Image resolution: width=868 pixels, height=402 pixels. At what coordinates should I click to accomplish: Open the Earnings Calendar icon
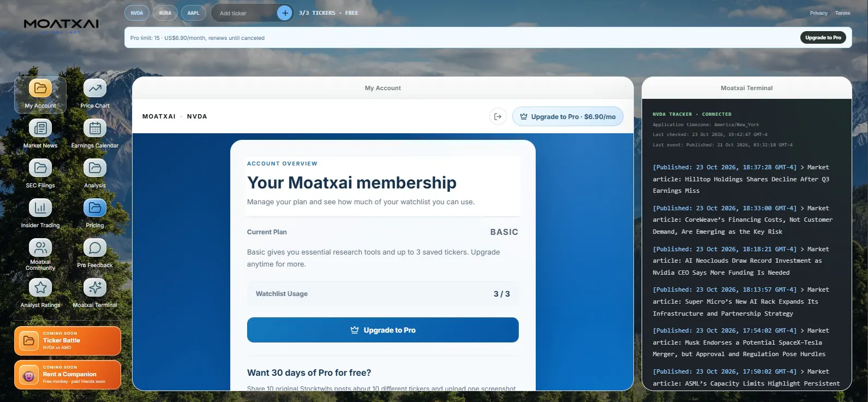pyautogui.click(x=95, y=128)
